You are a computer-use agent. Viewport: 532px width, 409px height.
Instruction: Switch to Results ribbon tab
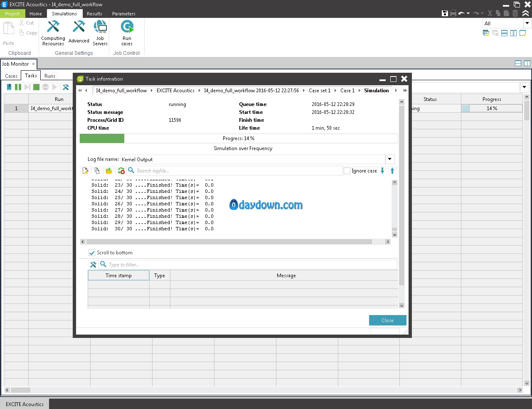(94, 14)
